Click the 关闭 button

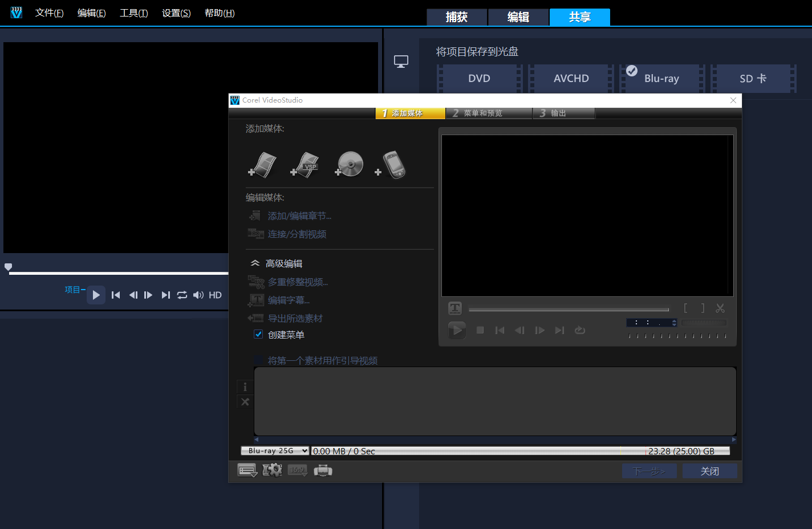tap(709, 471)
